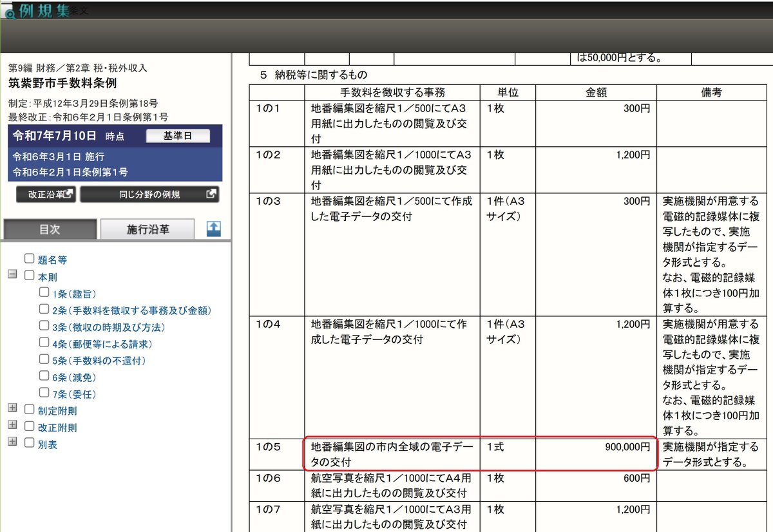
Task: Open 同じ分野の例規 list
Action: [149, 195]
